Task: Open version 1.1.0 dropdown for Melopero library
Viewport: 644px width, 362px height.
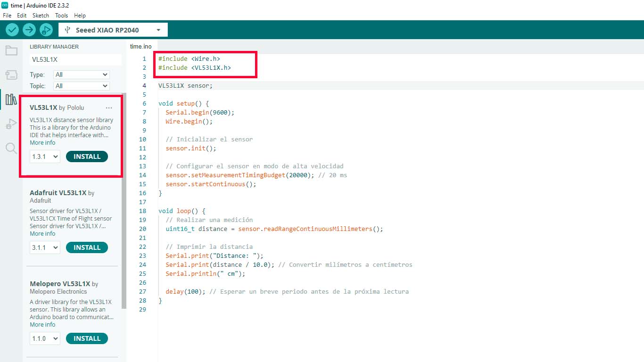Action: pos(45,338)
